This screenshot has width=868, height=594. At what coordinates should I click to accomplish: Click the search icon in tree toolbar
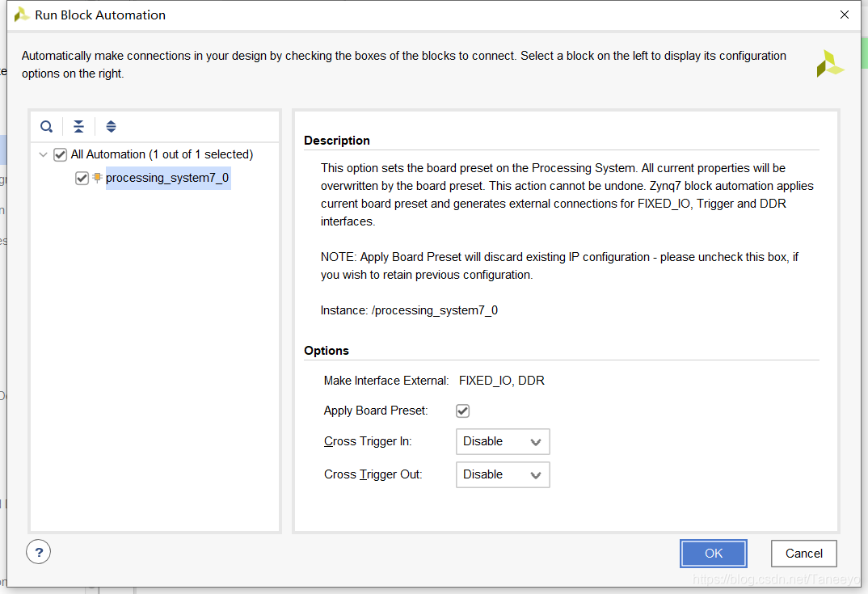click(x=47, y=127)
